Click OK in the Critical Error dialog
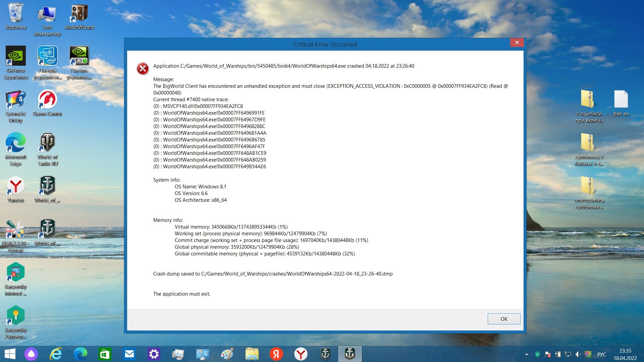Screen dimensions: 644x362 point(504,319)
